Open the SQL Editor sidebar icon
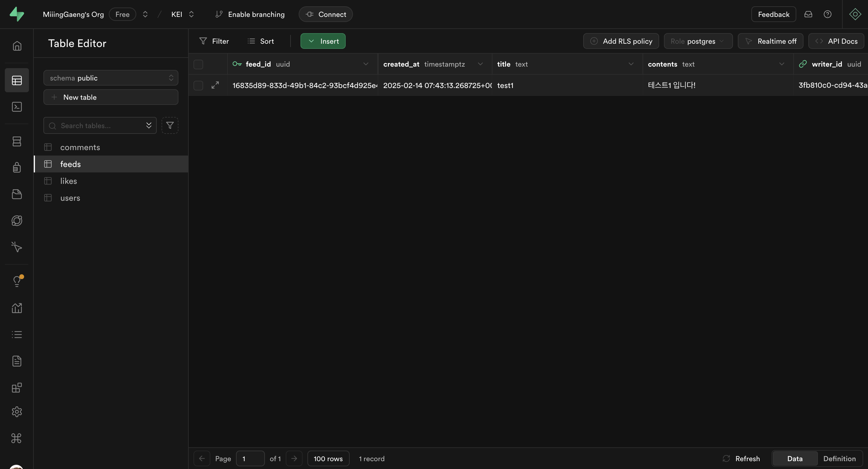The height and width of the screenshot is (469, 868). (17, 107)
